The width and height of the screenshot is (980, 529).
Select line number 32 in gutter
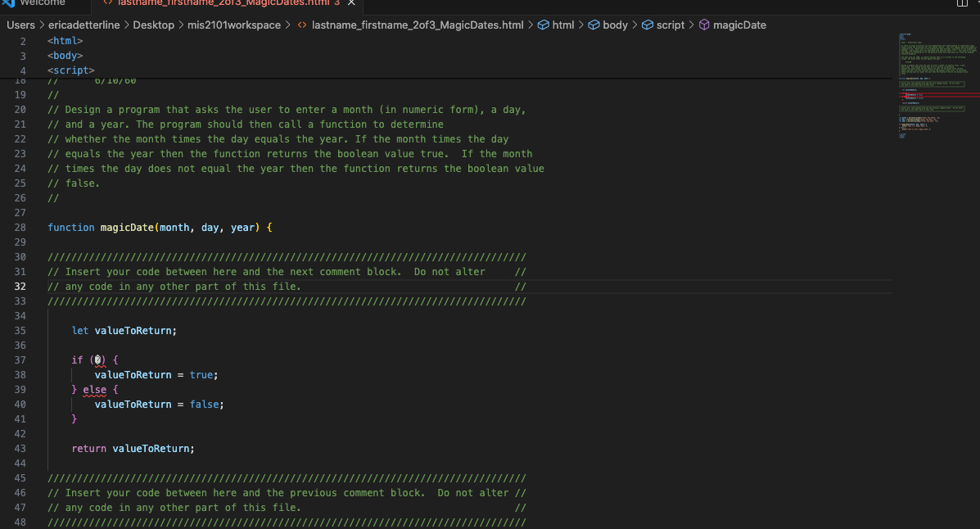[20, 287]
